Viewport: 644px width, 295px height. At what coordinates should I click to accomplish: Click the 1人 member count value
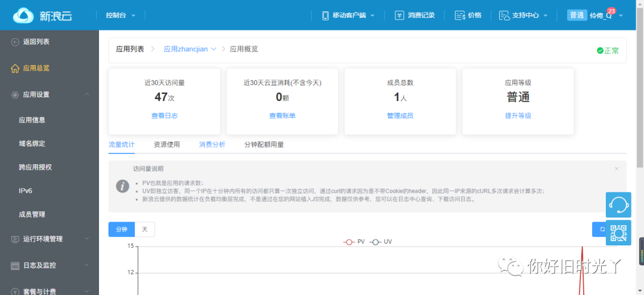pyautogui.click(x=400, y=97)
